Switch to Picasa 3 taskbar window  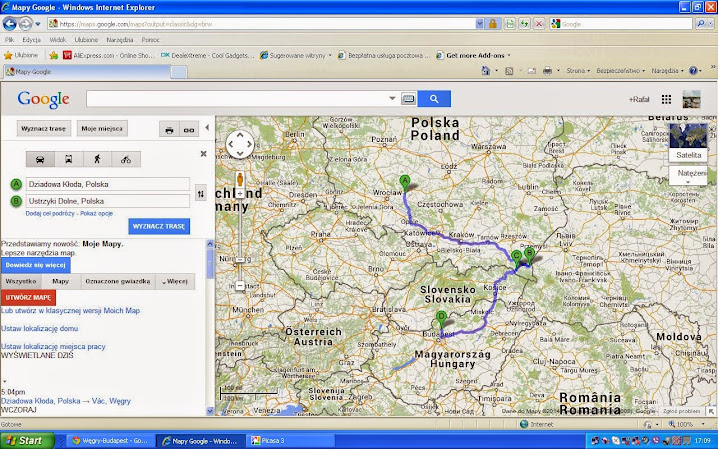pyautogui.click(x=290, y=441)
